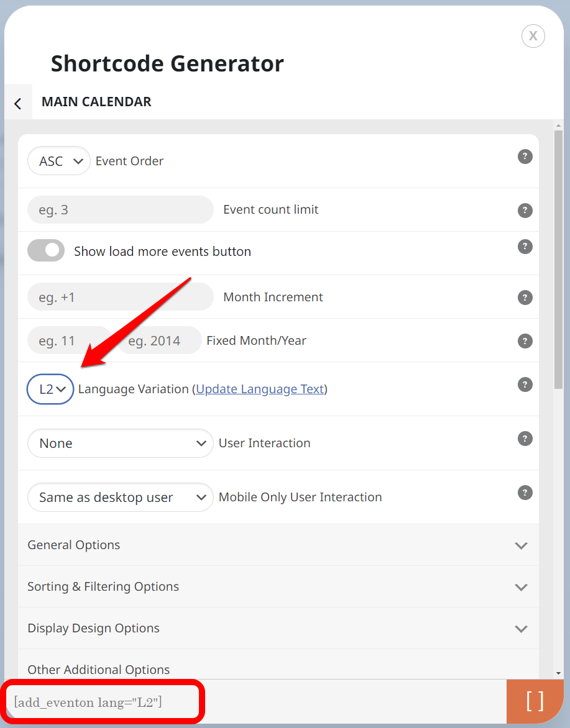570x728 pixels.
Task: Open the Event Order help question mark
Action: click(x=525, y=157)
